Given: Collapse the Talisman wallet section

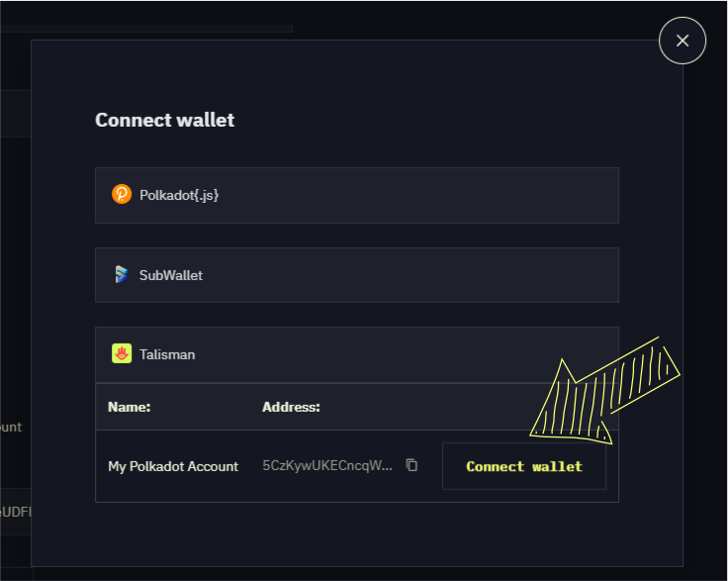Looking at the screenshot, I should tap(357, 354).
